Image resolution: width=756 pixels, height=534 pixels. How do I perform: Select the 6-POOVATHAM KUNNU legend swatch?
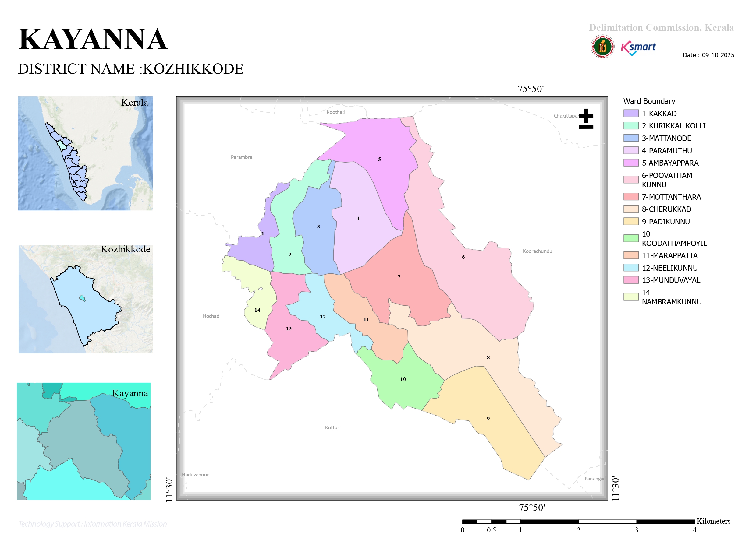pyautogui.click(x=631, y=180)
